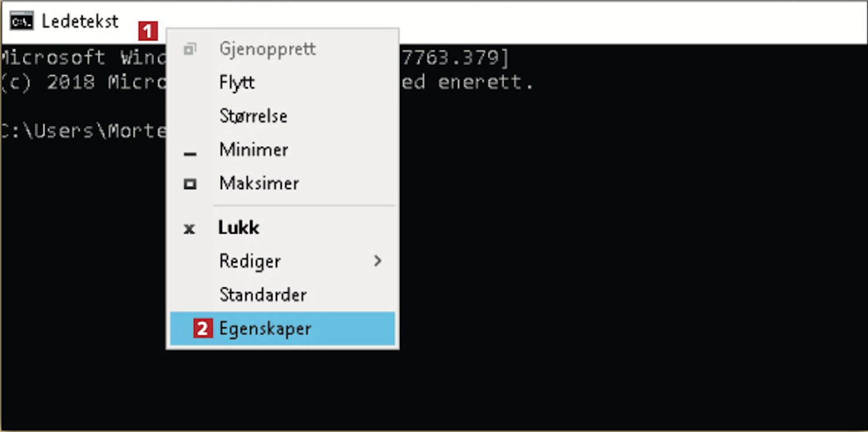
Task: Click the Ledetekst window title text
Action: pos(80,21)
